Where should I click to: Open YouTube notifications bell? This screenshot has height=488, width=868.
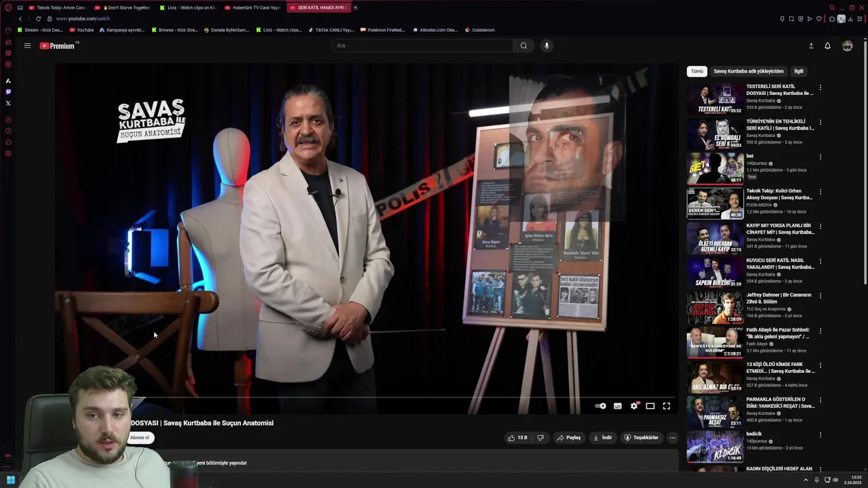point(827,45)
